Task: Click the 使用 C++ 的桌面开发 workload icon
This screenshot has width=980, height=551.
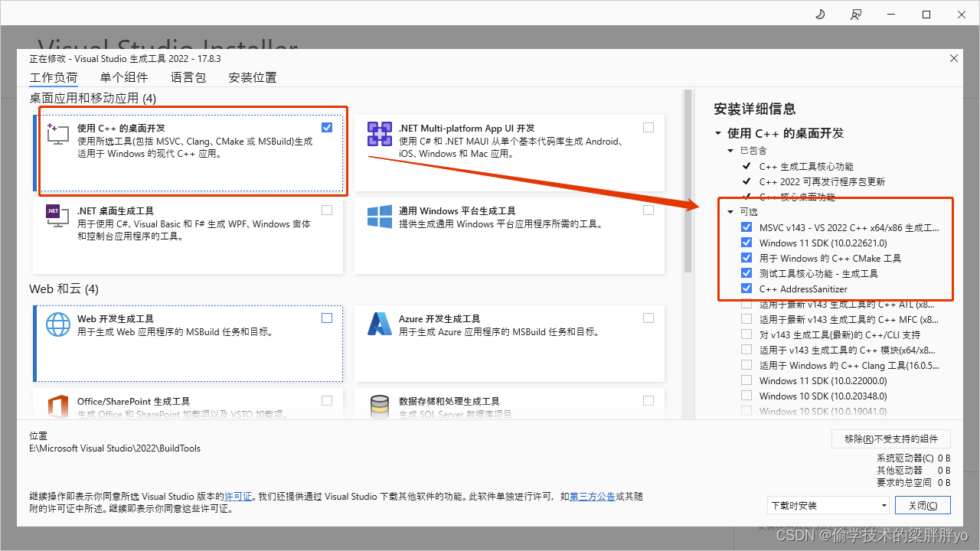Action: tap(57, 135)
